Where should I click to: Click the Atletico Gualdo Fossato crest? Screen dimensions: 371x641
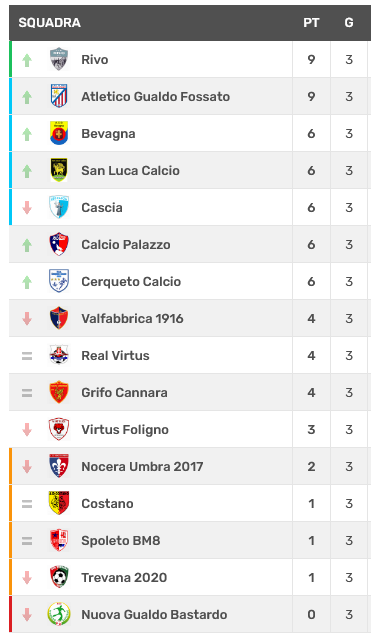[x=59, y=96]
